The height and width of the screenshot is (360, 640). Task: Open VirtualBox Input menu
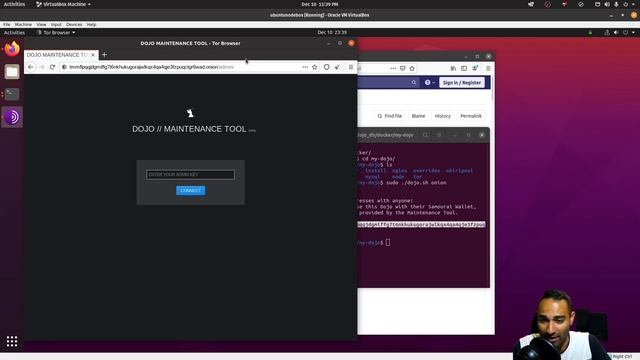pos(56,24)
